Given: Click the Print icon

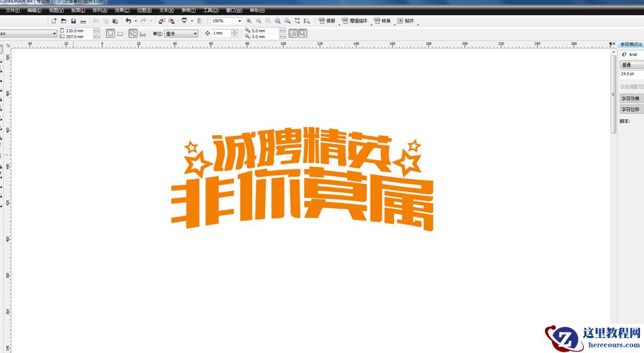Looking at the screenshot, I should 83,21.
